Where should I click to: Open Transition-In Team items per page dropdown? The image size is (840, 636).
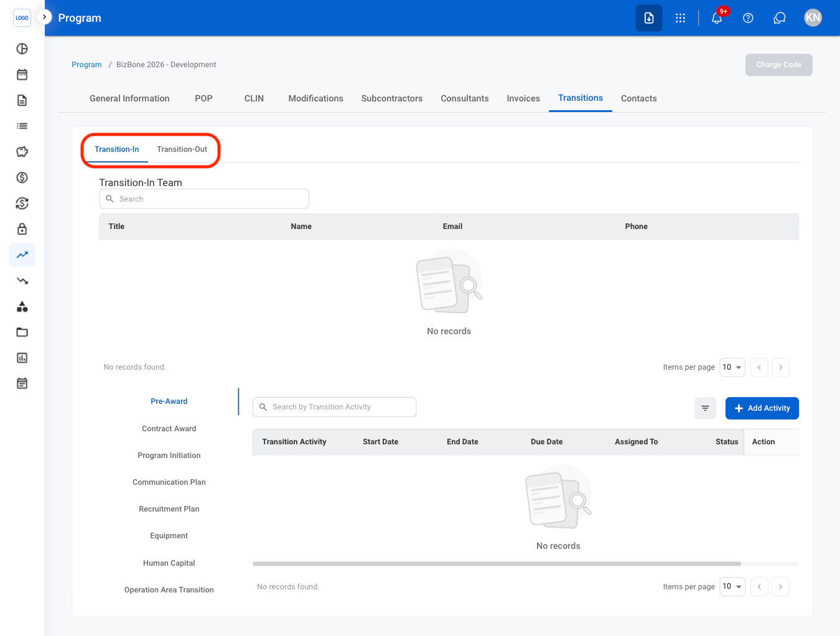point(732,367)
